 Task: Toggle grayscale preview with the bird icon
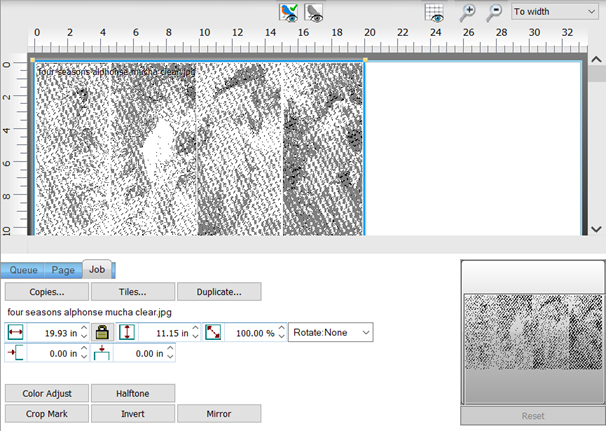click(313, 12)
